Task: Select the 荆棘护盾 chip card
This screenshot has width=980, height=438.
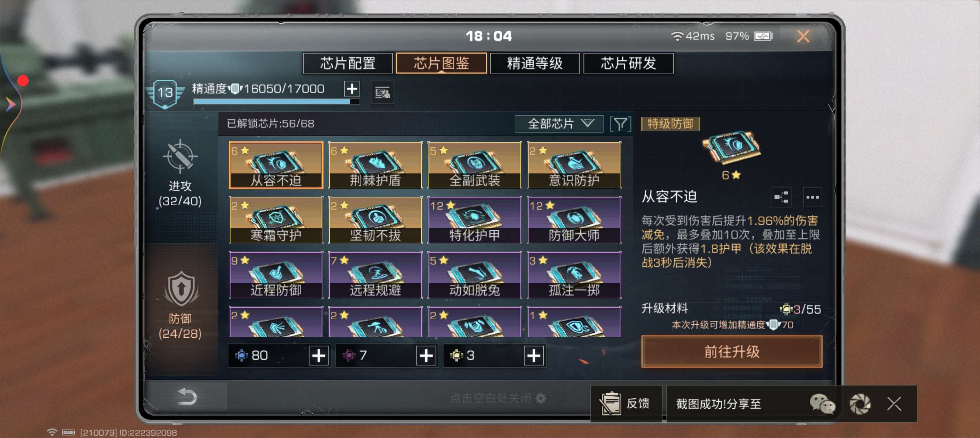Action: coord(375,165)
